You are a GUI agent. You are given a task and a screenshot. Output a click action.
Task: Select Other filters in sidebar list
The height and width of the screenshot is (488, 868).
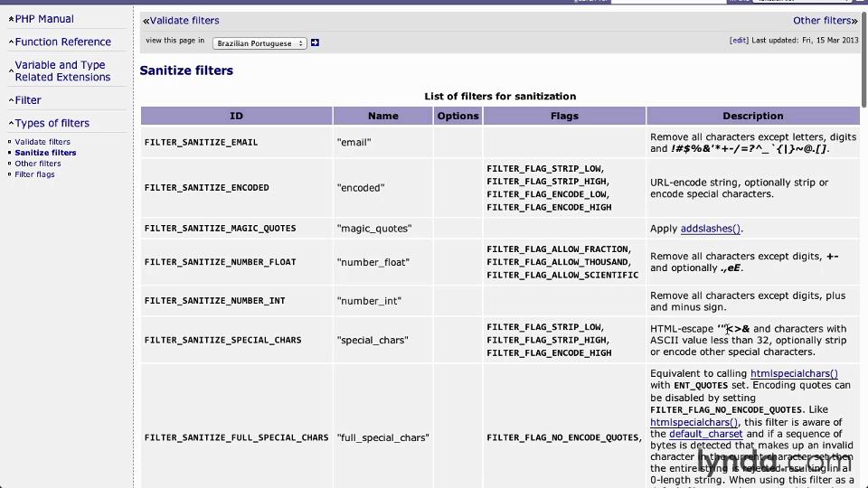38,164
